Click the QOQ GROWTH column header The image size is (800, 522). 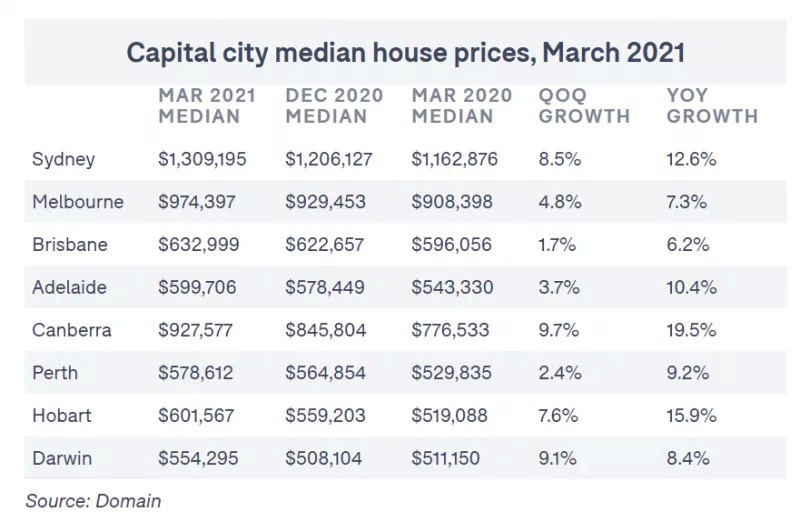(x=584, y=106)
